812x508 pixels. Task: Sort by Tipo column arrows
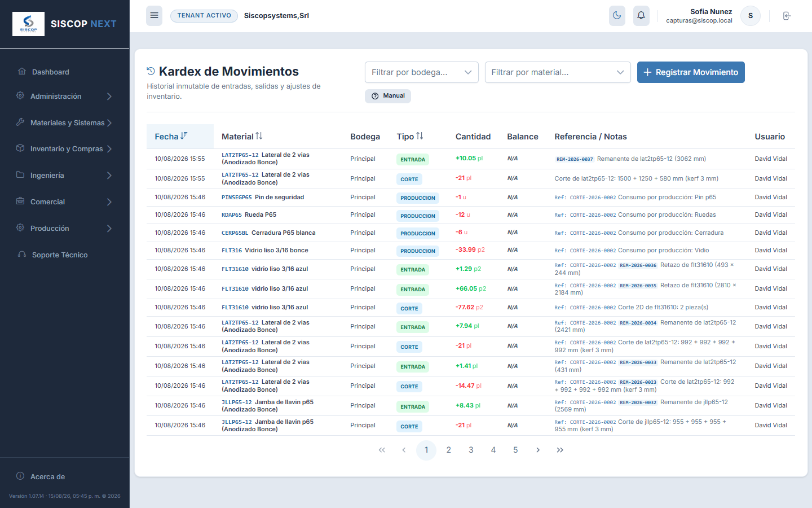tap(420, 136)
